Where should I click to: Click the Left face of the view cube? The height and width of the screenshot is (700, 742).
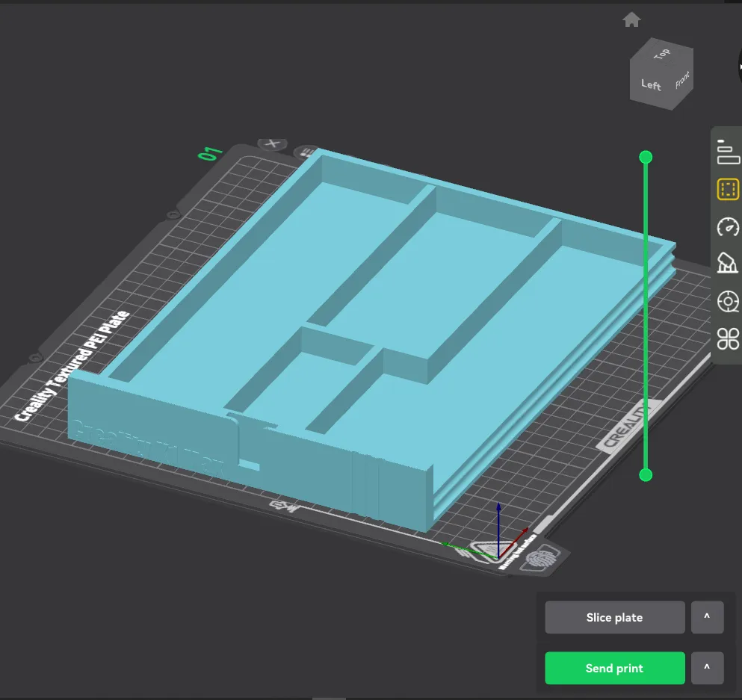pyautogui.click(x=651, y=85)
